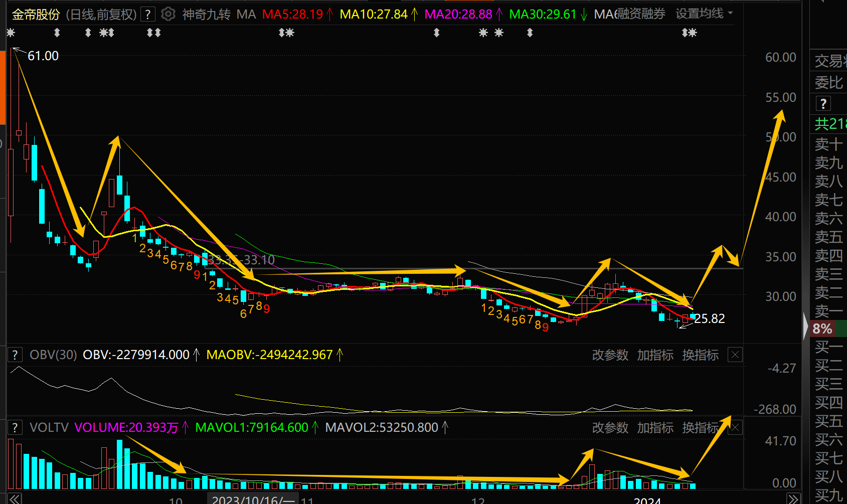Click 改参数 in the OBV panel
The width and height of the screenshot is (847, 504).
[x=610, y=355]
